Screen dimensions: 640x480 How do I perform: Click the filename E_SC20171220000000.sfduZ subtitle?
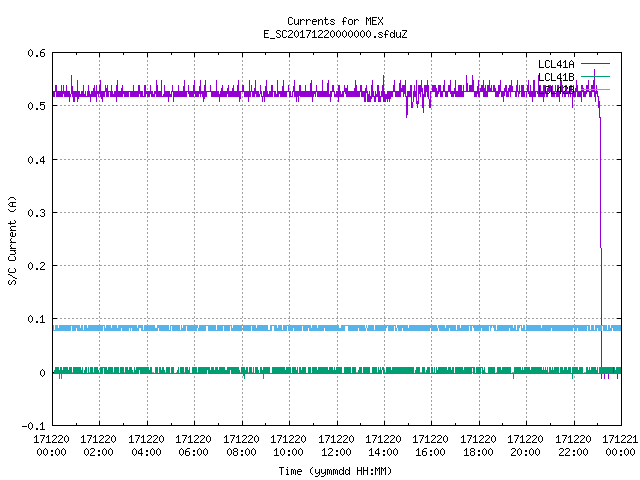pos(335,34)
